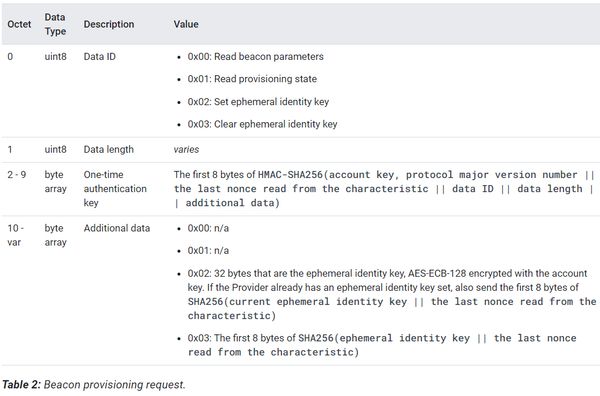Click octet '0' cell
This screenshot has height=396, width=600.
coord(10,57)
